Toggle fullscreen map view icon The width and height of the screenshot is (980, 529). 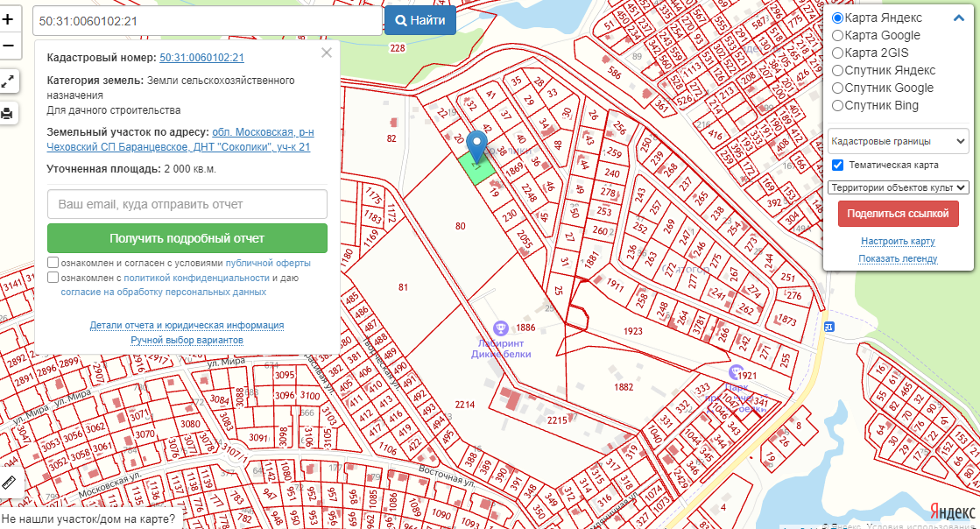8,81
